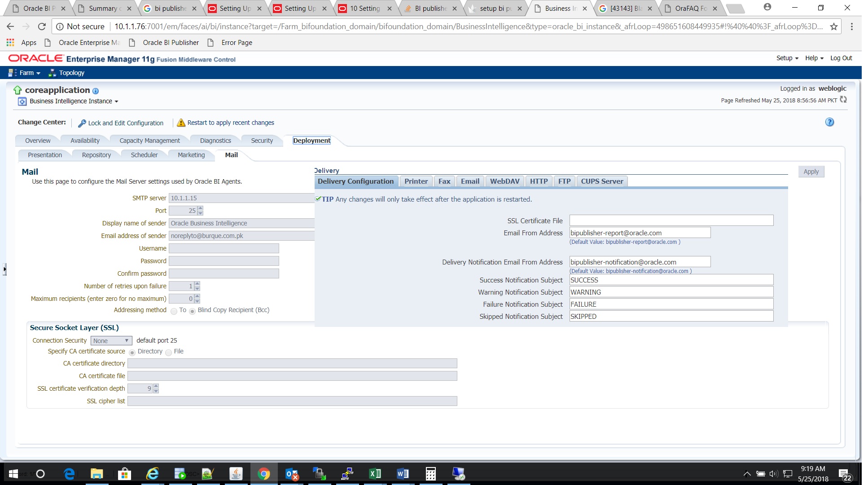Click the coreapplication info icon
This screenshot has width=868, height=485.
96,91
